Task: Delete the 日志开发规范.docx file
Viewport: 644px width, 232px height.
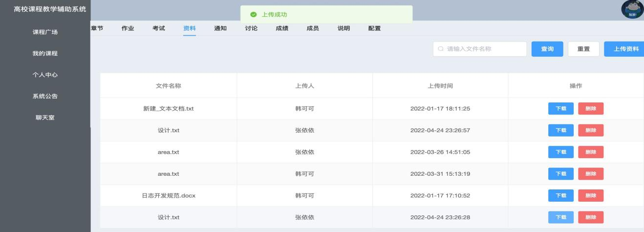Action: tap(591, 196)
